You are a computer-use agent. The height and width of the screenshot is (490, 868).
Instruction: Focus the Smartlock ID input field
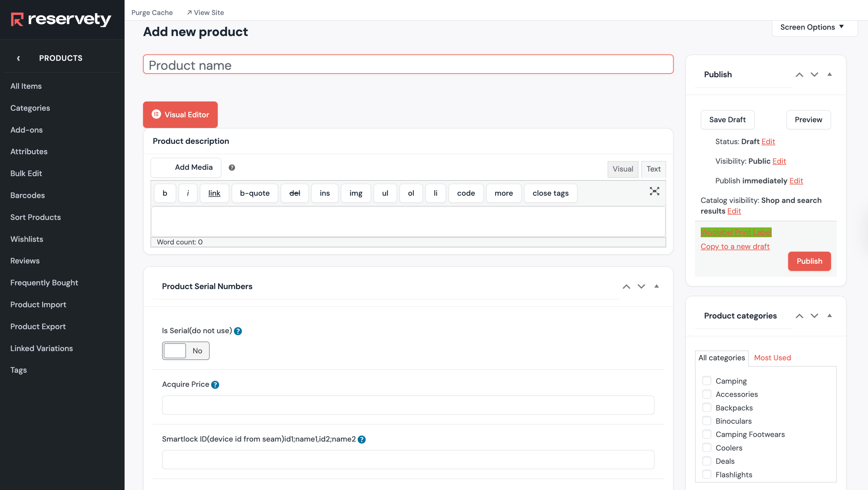point(408,460)
